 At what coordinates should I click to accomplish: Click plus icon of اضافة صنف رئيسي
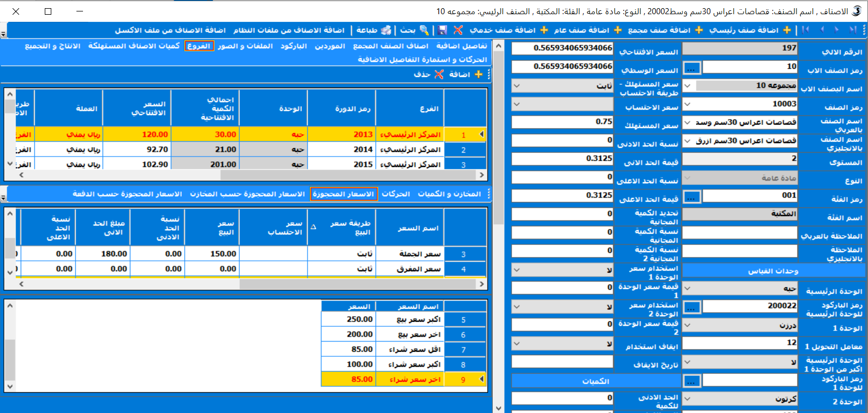(x=787, y=30)
